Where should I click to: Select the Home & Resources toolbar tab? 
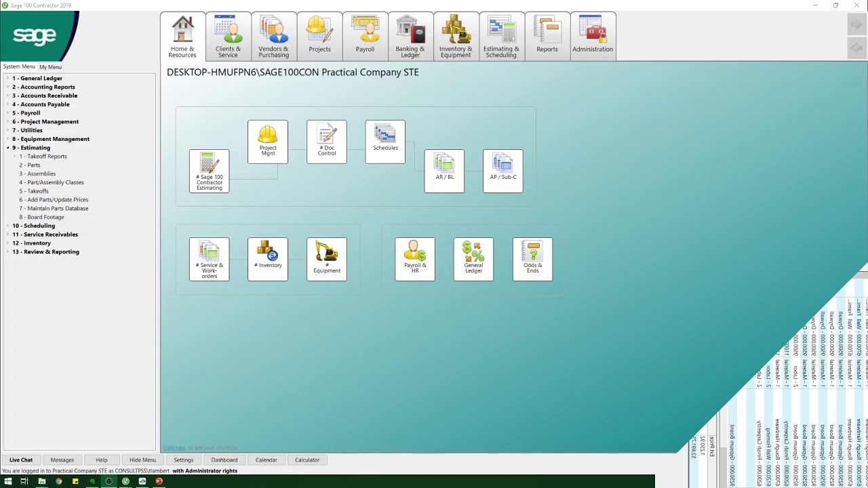[182, 37]
